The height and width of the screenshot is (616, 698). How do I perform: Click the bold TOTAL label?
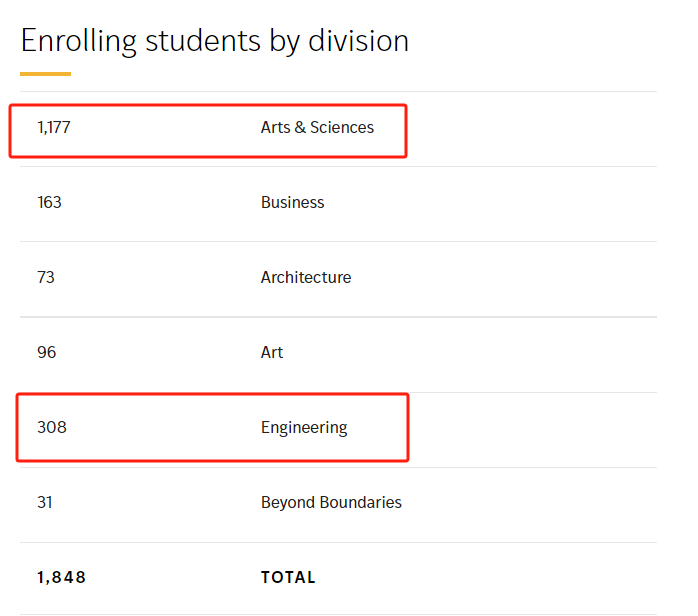pos(288,578)
